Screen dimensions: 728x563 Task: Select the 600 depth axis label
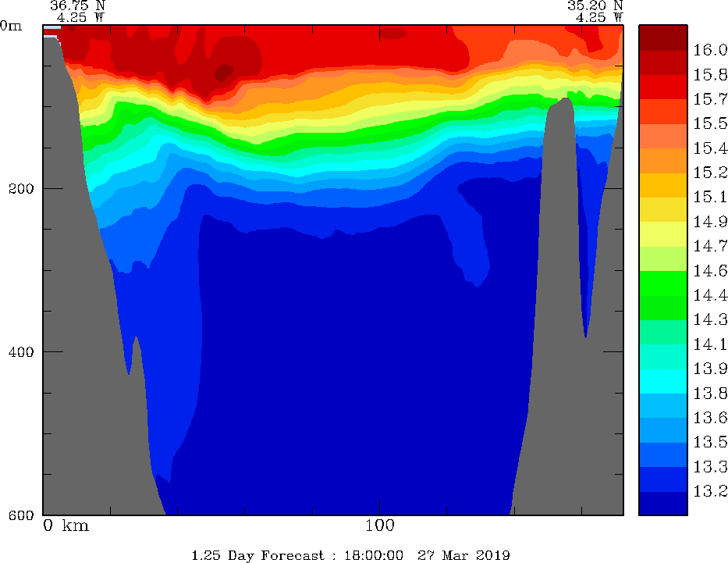click(x=21, y=515)
